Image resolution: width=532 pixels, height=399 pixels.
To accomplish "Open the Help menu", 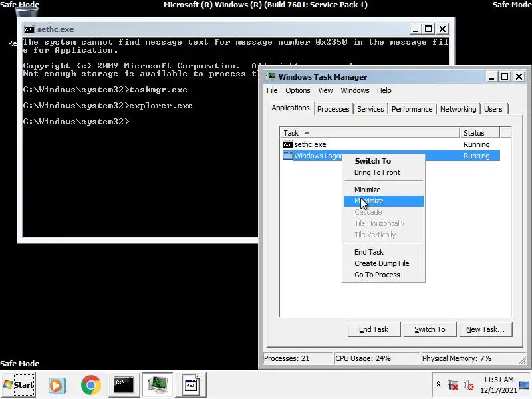I will (x=384, y=90).
